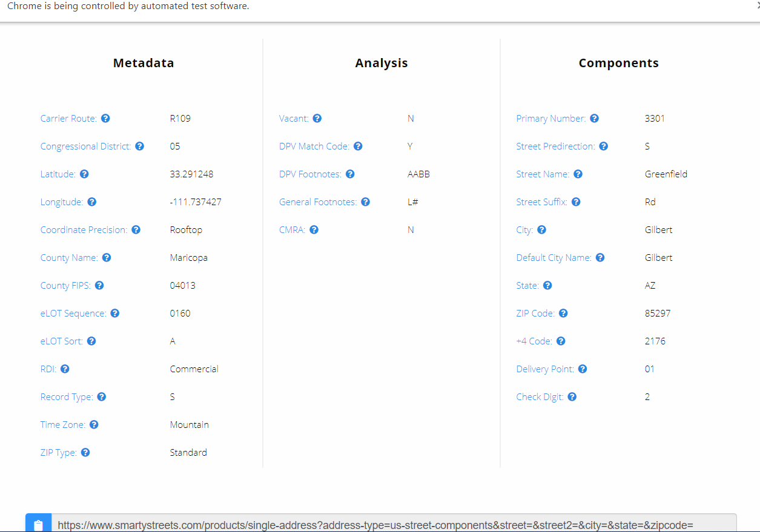Show help for DPV Match Code
This screenshot has width=760, height=532.
point(358,146)
